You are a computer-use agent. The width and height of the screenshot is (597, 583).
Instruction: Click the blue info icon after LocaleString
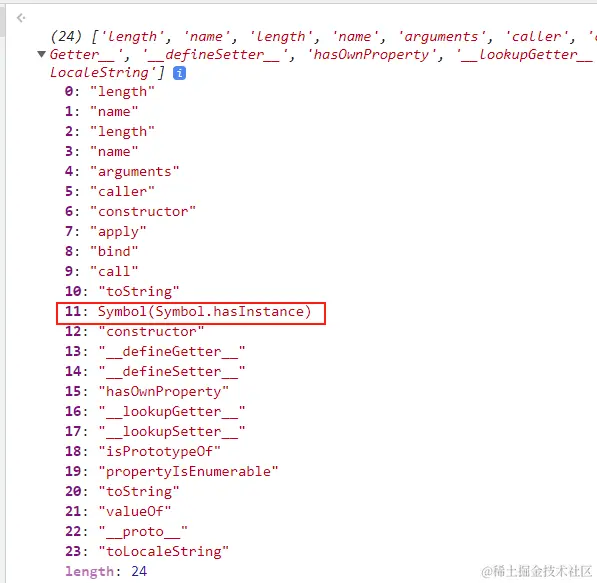[x=179, y=73]
